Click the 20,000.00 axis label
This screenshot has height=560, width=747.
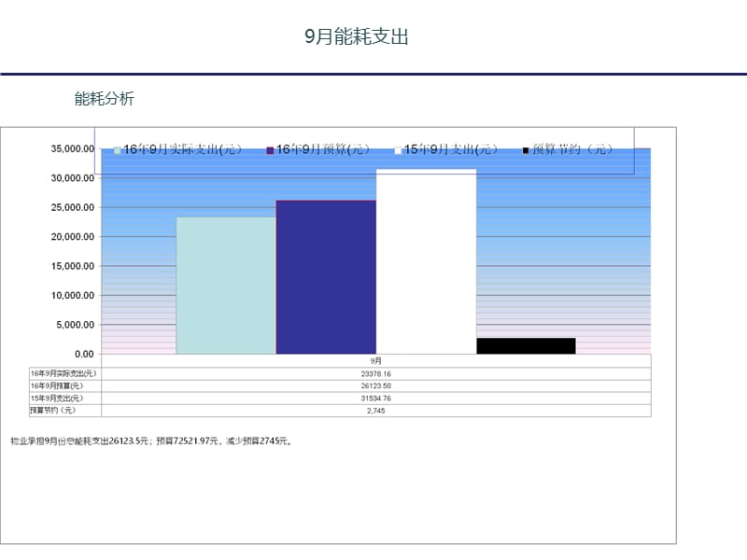pos(73,237)
